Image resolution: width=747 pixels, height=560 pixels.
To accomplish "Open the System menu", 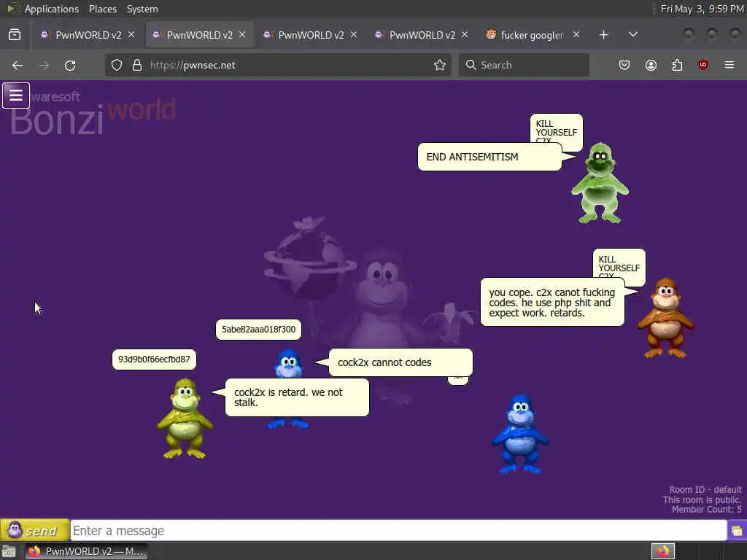I will [x=142, y=9].
